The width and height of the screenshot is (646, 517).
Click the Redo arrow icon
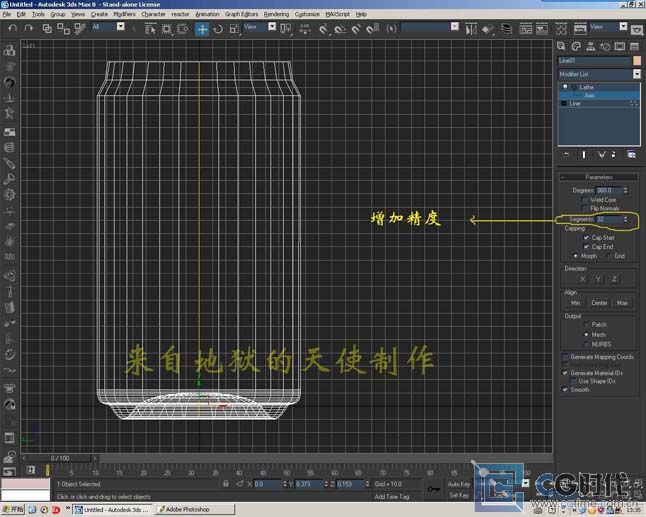tap(28, 28)
